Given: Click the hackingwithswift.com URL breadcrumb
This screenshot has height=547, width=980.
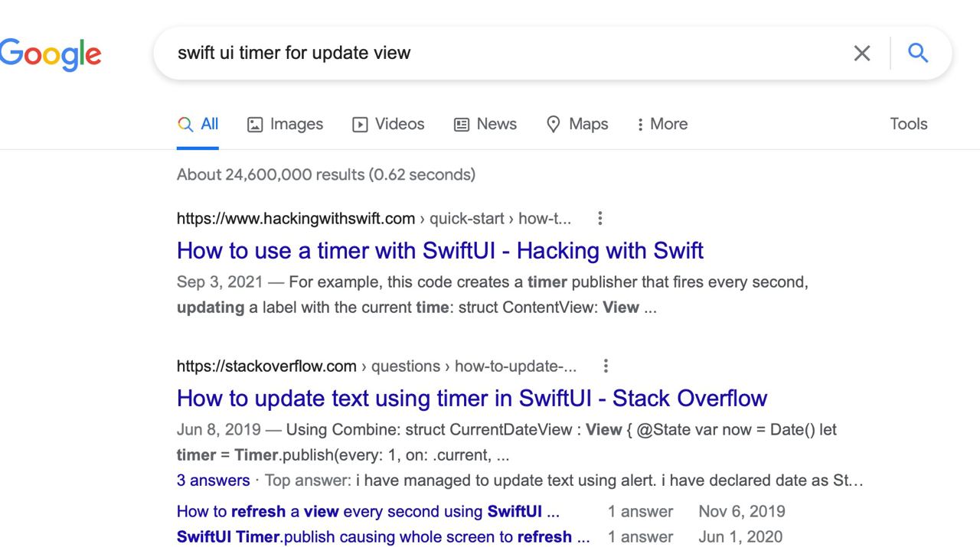Looking at the screenshot, I should (374, 219).
